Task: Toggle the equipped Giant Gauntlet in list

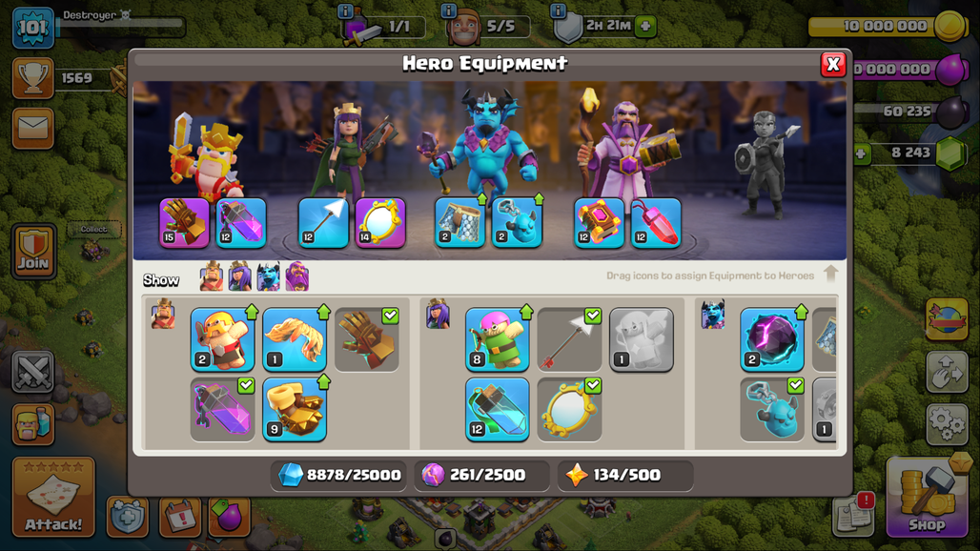Action: 367,339
